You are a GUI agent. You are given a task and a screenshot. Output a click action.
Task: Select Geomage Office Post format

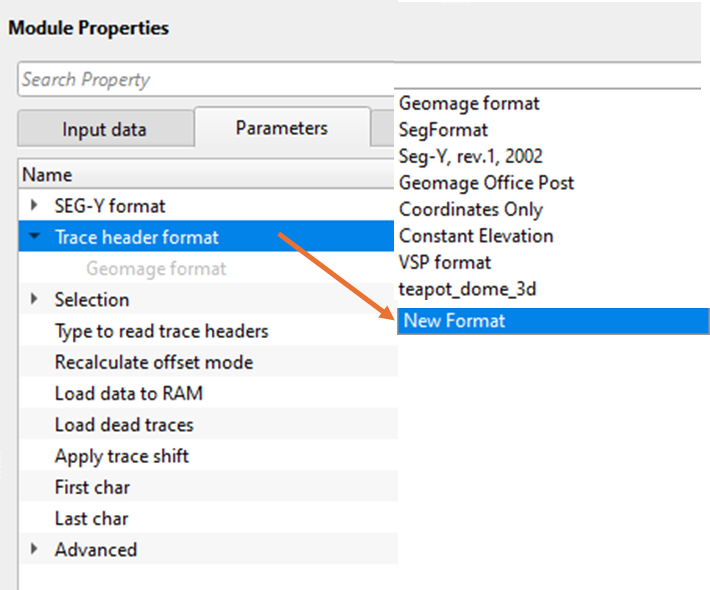[x=486, y=183]
